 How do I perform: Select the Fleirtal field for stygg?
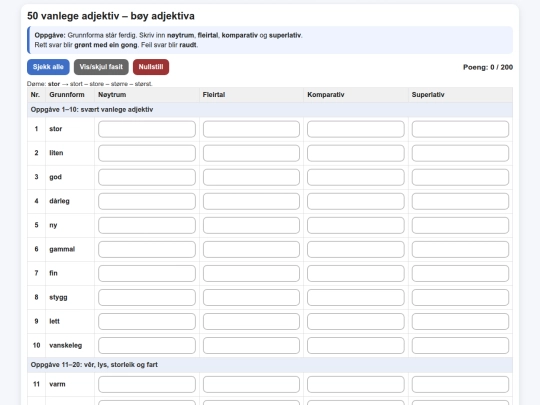pos(251,298)
